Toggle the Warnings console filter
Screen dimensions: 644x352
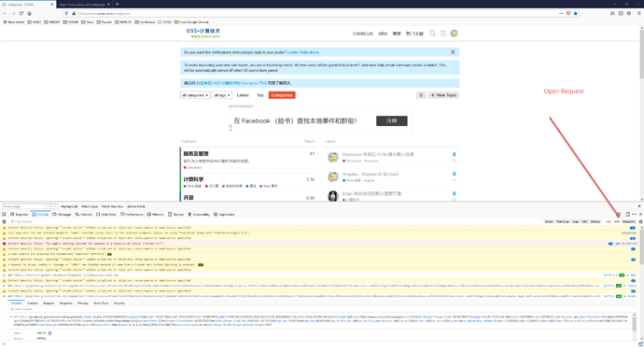coord(563,221)
